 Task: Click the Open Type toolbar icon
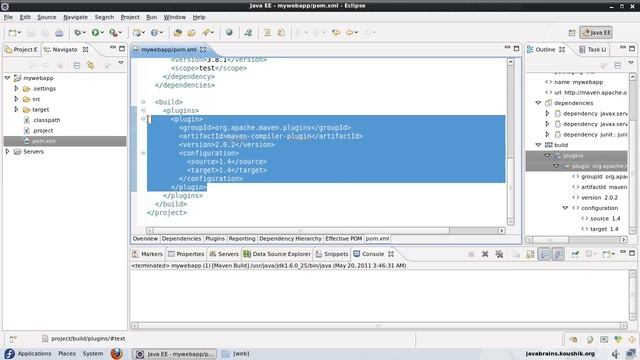tap(178, 33)
